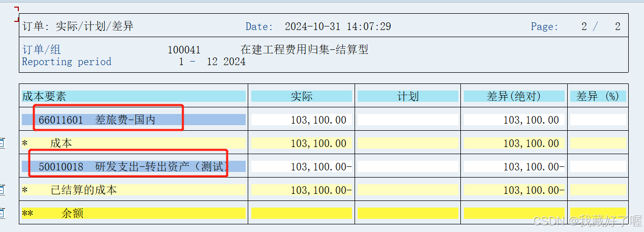The width and height of the screenshot is (644, 232).
Task: Click variance 103,100.00- in 研发支出 row
Action: pyautogui.click(x=534, y=166)
